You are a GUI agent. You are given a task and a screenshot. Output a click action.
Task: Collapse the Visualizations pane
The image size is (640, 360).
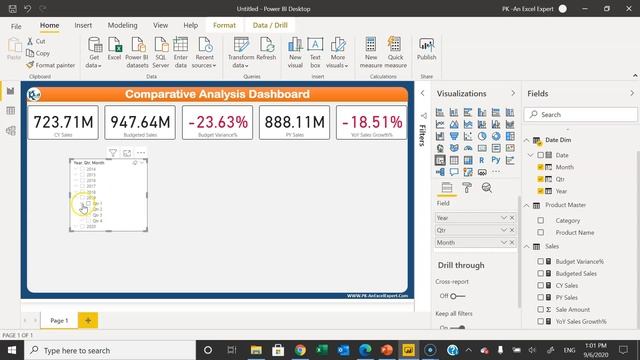513,93
